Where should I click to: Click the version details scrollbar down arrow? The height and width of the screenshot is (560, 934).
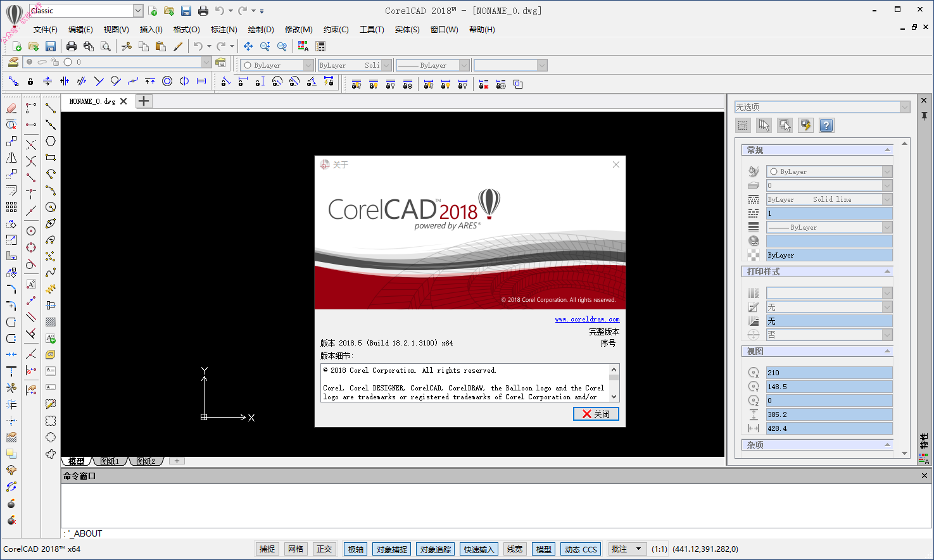(614, 397)
